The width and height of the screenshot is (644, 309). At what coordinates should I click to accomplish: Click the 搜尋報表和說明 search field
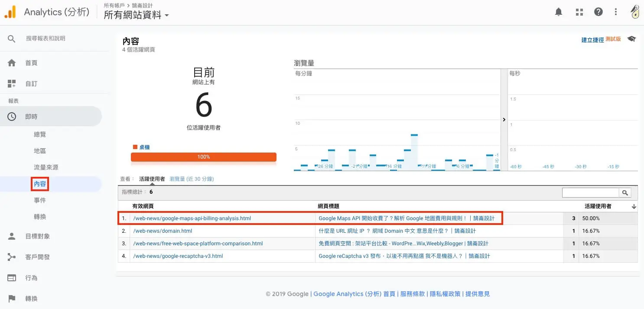(x=46, y=39)
